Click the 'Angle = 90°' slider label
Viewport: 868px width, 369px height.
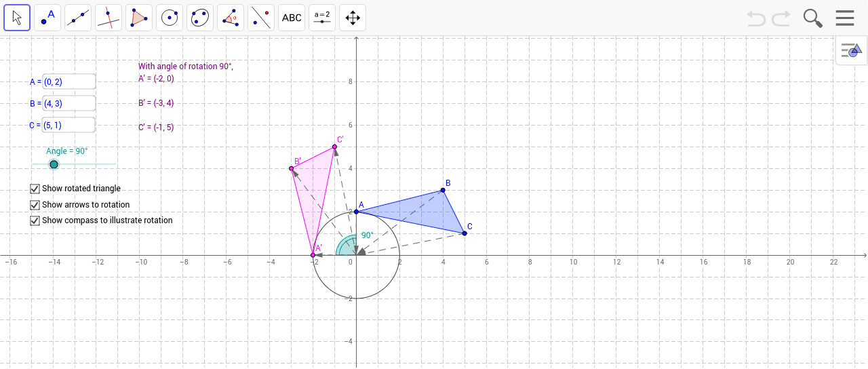67,151
